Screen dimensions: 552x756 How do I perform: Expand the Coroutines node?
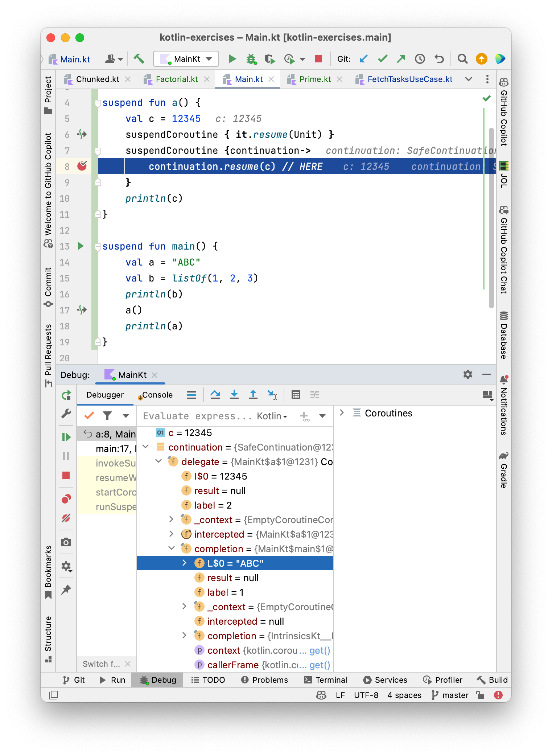342,413
